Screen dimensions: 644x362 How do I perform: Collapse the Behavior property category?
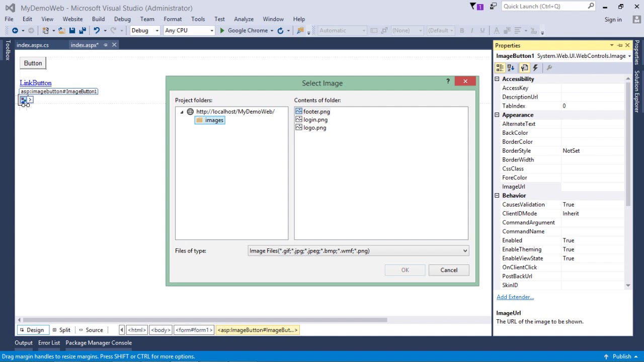(497, 196)
